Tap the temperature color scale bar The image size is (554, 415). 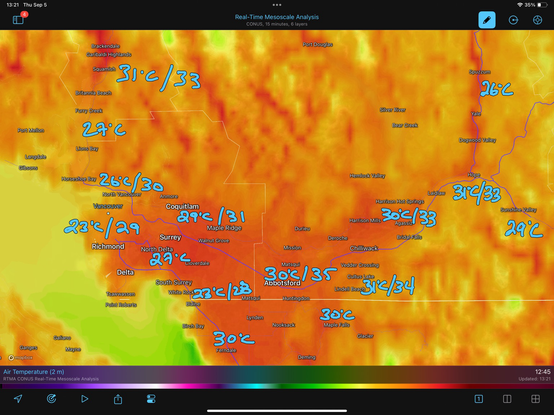pyautogui.click(x=277, y=386)
